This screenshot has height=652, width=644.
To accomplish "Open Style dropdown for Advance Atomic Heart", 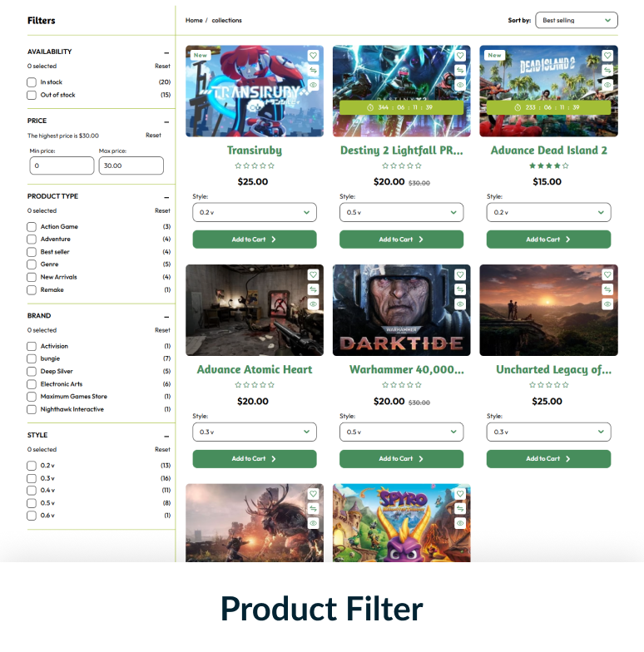I will tap(255, 432).
